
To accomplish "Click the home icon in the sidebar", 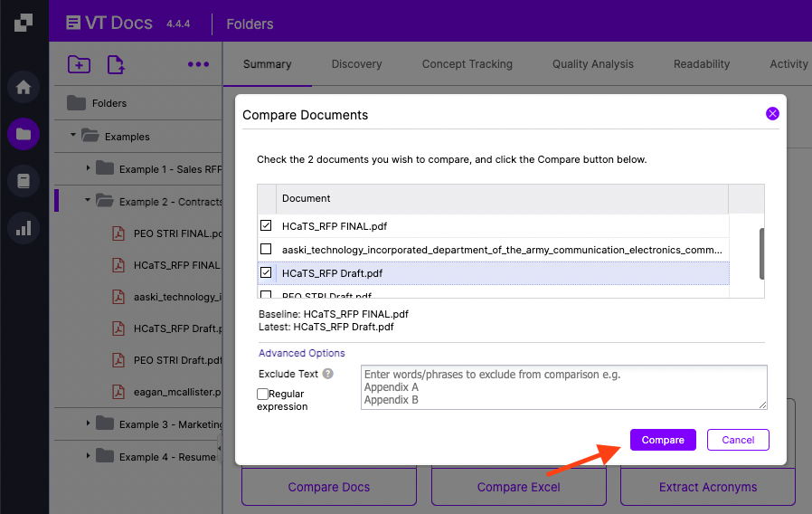I will (x=24, y=88).
